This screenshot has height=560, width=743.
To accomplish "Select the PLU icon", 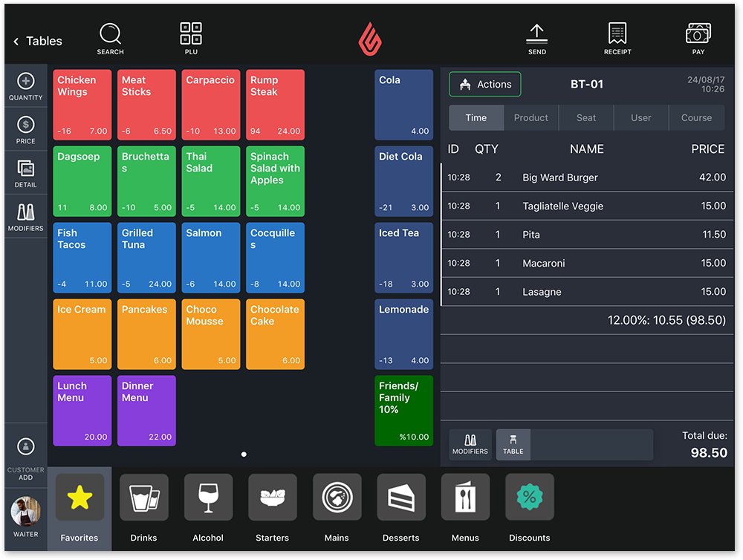I will (190, 37).
